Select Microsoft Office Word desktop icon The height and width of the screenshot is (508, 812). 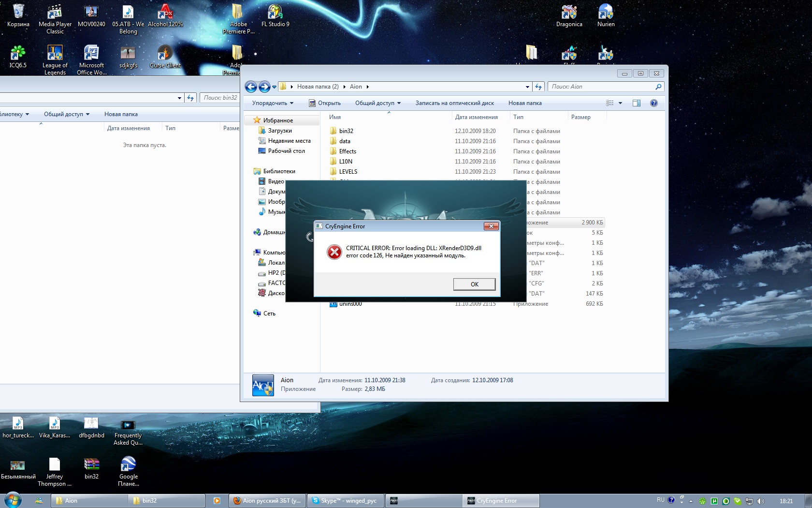pos(92,60)
